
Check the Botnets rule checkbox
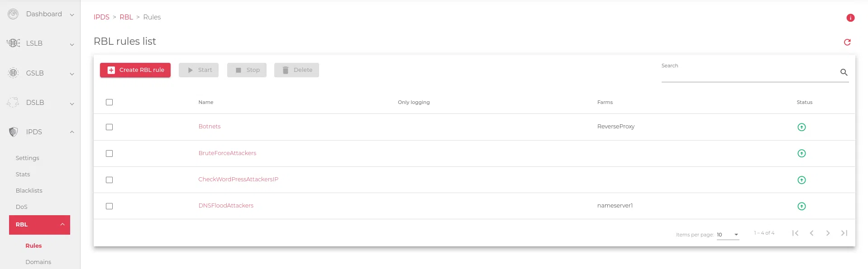pyautogui.click(x=109, y=127)
